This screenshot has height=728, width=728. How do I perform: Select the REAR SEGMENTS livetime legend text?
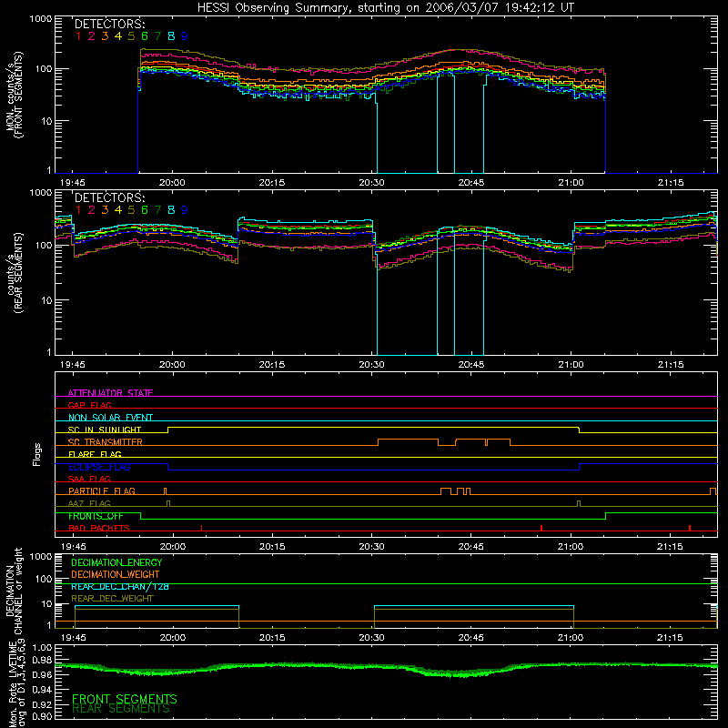pos(121,709)
